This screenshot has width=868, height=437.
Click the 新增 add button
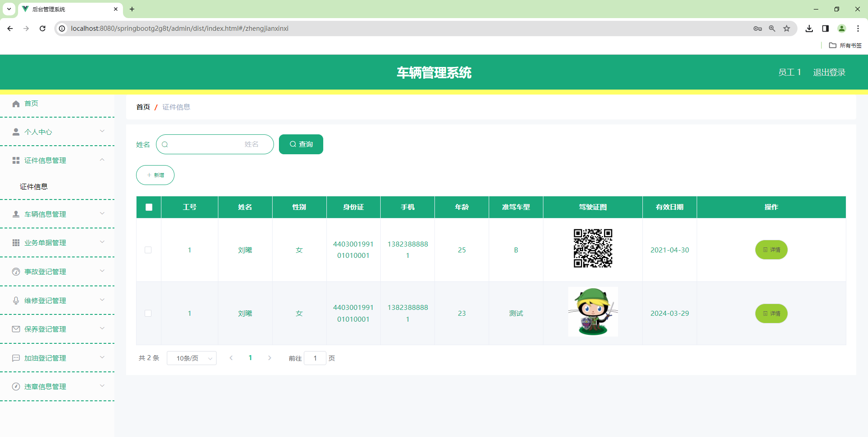click(155, 175)
